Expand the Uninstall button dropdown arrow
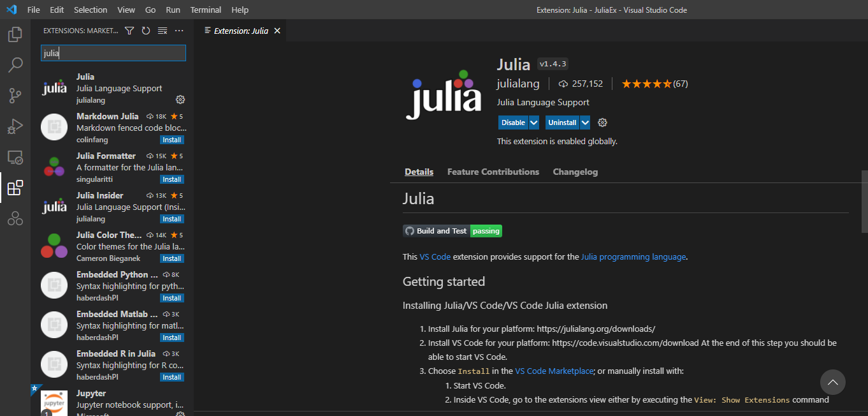This screenshot has width=868, height=416. [585, 123]
